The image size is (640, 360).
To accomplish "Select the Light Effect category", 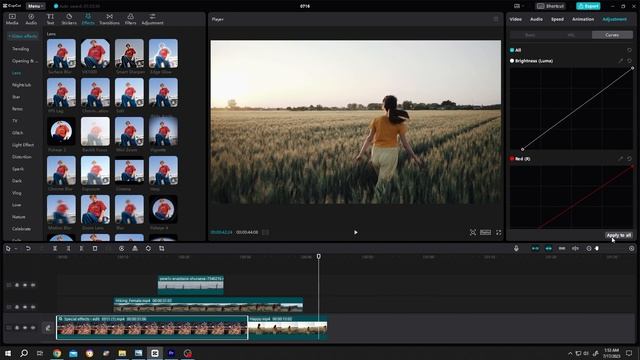I will click(23, 145).
